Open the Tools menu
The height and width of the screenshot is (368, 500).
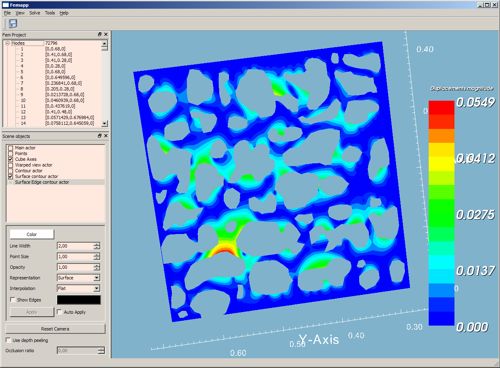(50, 13)
